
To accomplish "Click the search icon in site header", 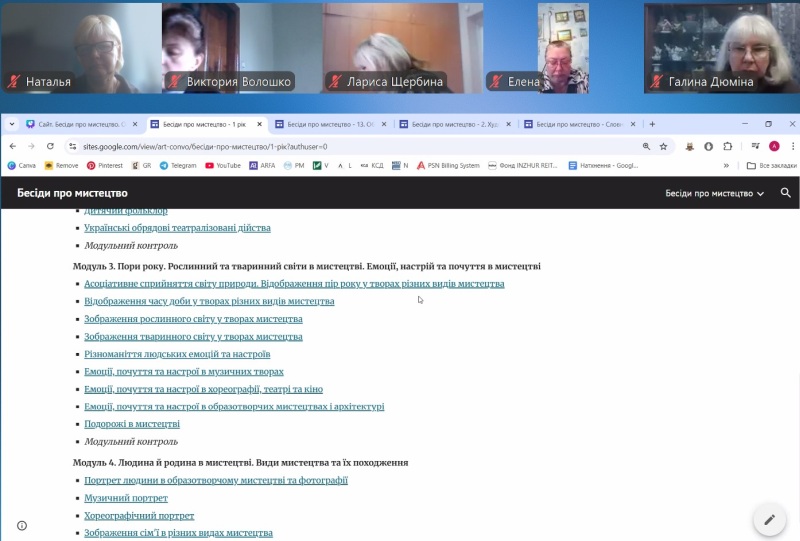I will click(786, 193).
